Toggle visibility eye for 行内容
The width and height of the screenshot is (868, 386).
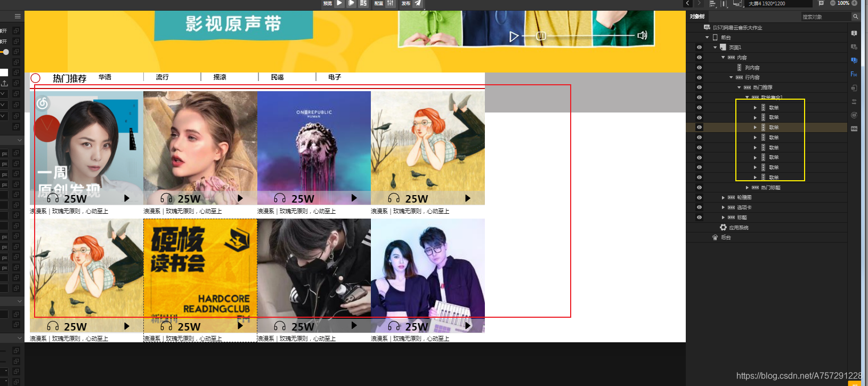point(699,77)
